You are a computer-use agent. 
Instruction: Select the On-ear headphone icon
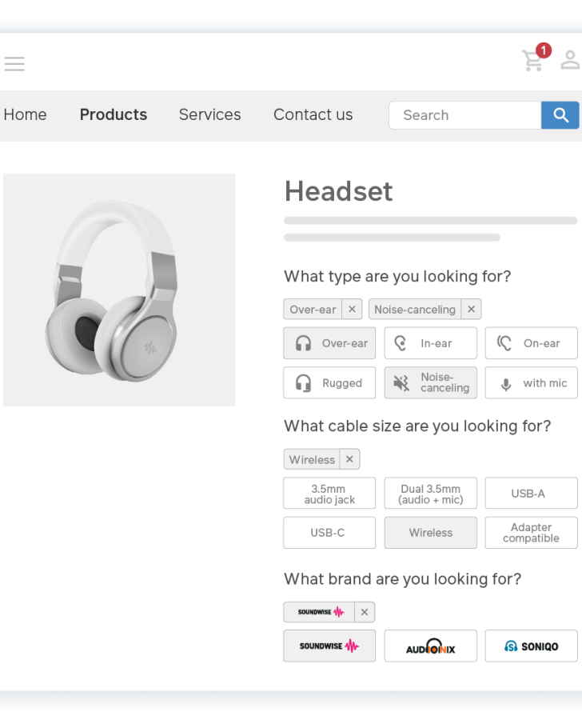click(x=506, y=342)
